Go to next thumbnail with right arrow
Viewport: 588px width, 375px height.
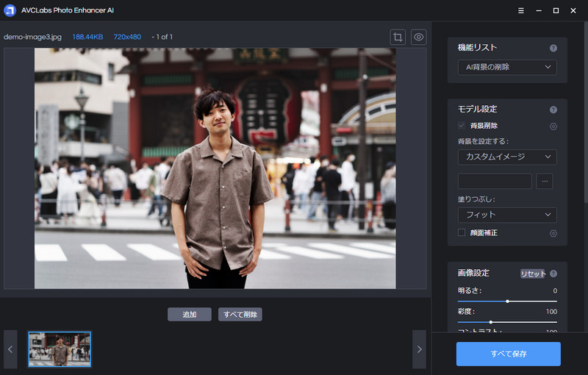click(x=419, y=349)
